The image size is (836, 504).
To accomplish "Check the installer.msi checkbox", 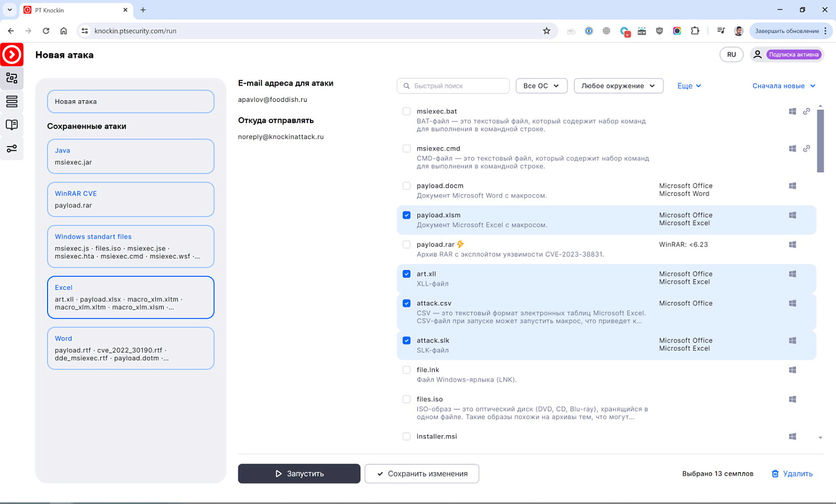I will tap(406, 436).
